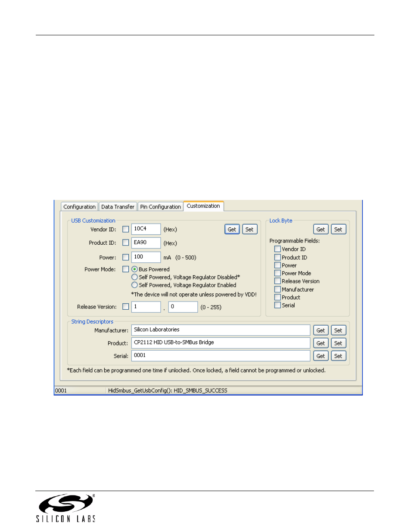411x532 pixels.
Task: Click the Manufacturer string field
Action: 221,330
